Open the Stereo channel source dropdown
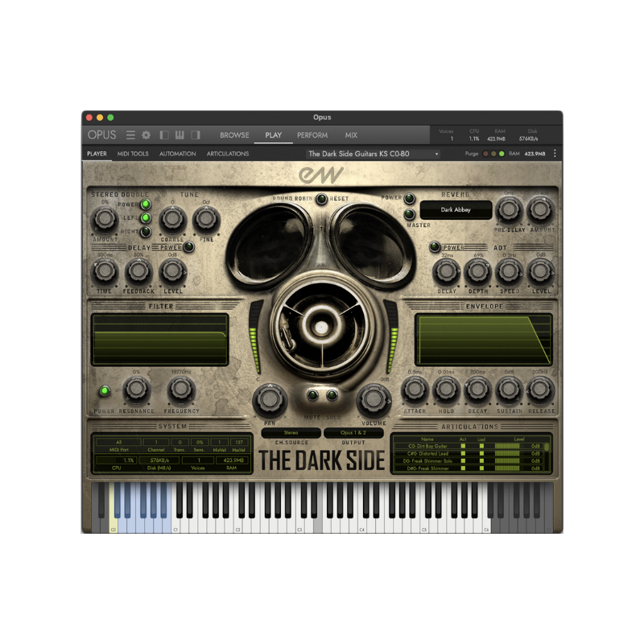Image resolution: width=644 pixels, height=644 pixels. click(291, 433)
